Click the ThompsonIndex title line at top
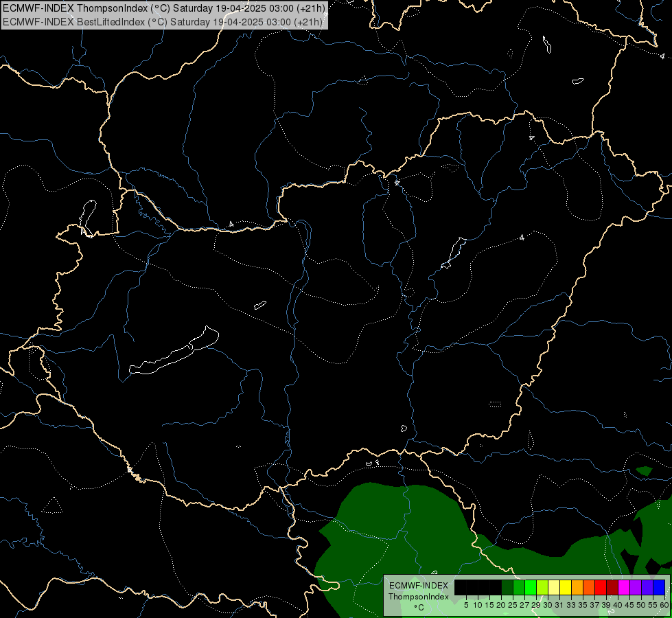Viewport: 672px width, 618px height. [x=164, y=8]
